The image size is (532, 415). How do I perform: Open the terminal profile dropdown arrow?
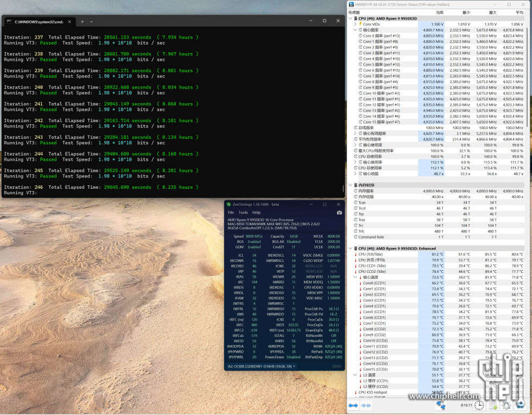pyautogui.click(x=91, y=22)
